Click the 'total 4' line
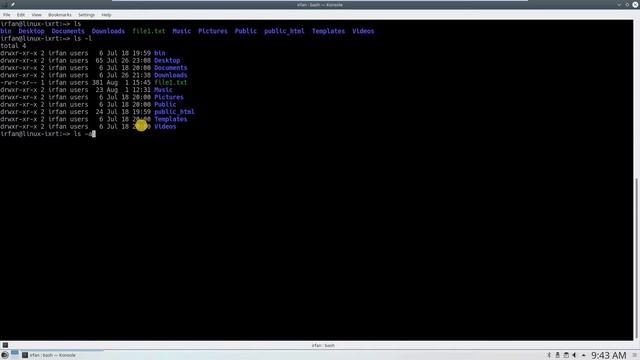 tap(13, 46)
